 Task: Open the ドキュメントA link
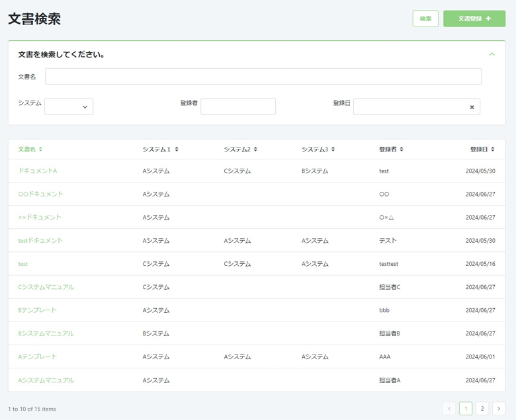pos(38,171)
